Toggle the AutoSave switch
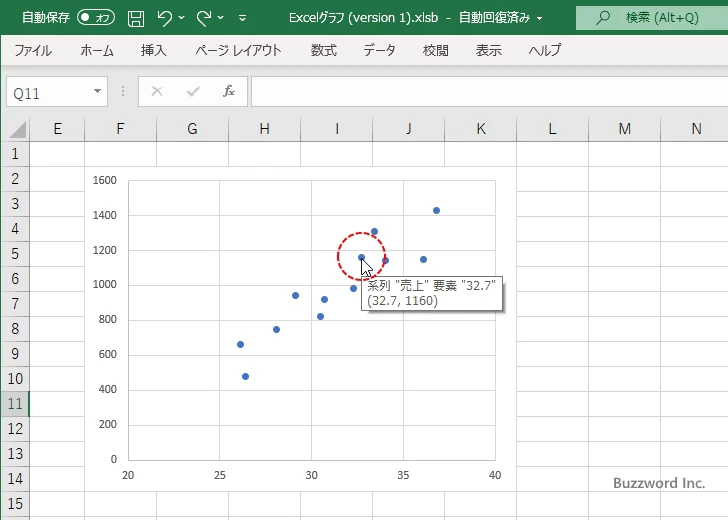 (96, 18)
